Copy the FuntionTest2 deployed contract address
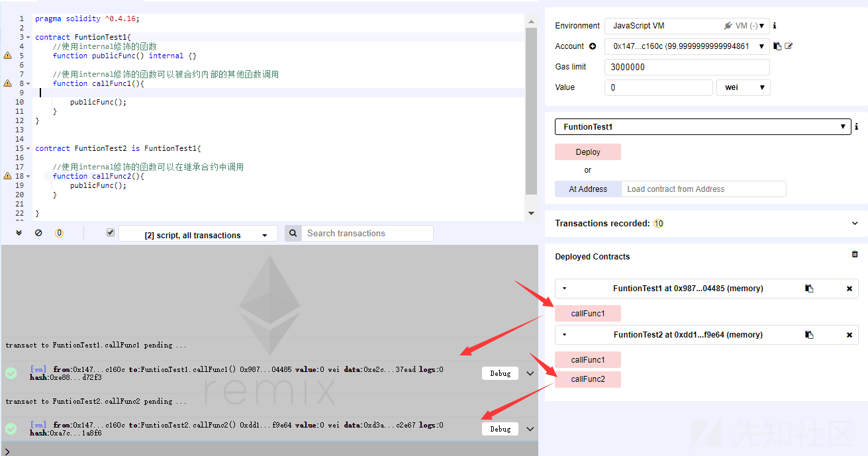 [x=809, y=335]
